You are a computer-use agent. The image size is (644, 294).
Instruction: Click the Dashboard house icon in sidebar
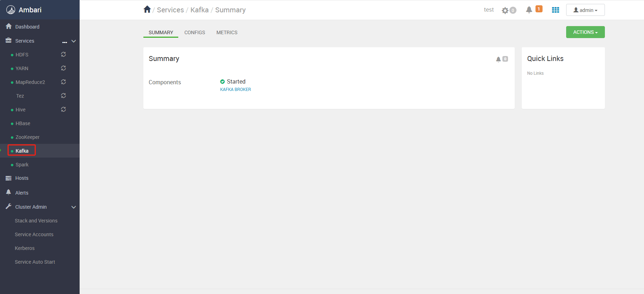point(9,26)
